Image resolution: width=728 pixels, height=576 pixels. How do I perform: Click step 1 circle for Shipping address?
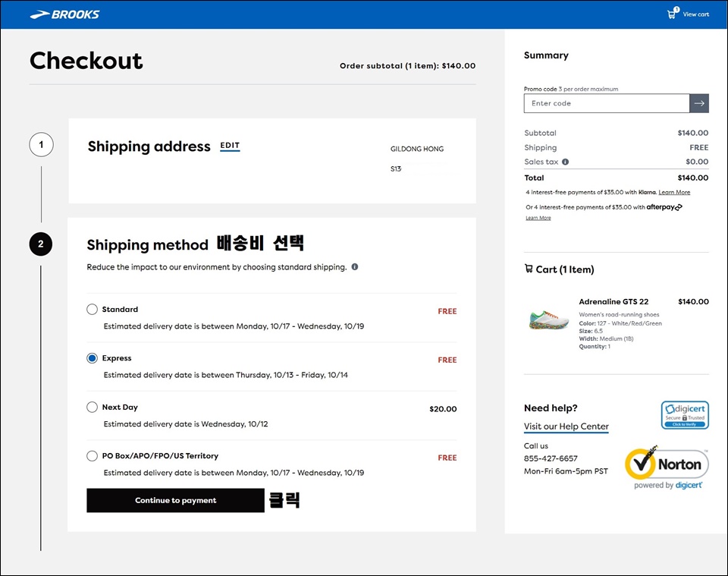(x=41, y=144)
